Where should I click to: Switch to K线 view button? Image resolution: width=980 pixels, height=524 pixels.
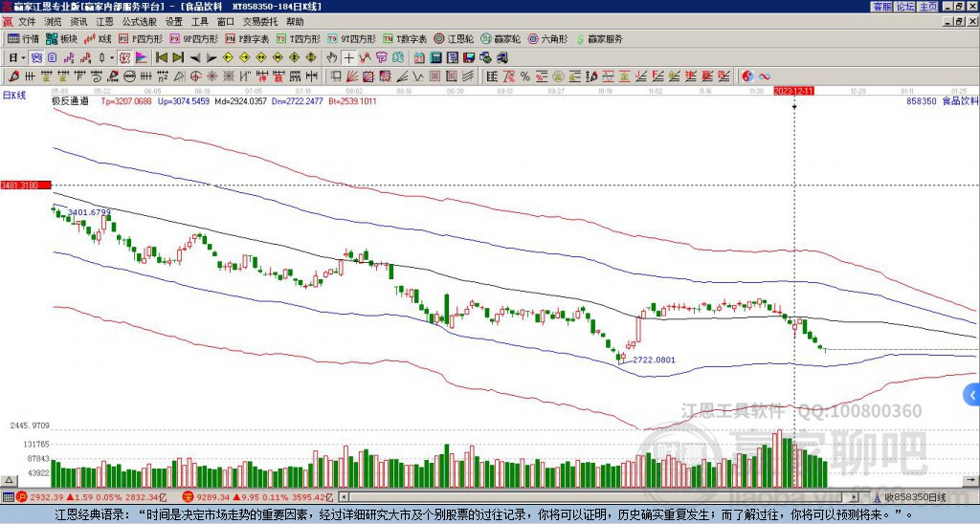point(98,39)
